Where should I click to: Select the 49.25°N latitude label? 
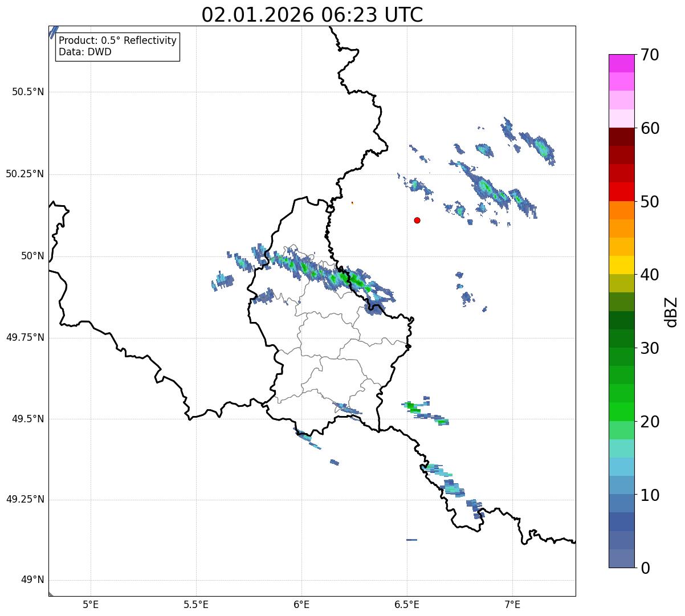click(x=25, y=499)
